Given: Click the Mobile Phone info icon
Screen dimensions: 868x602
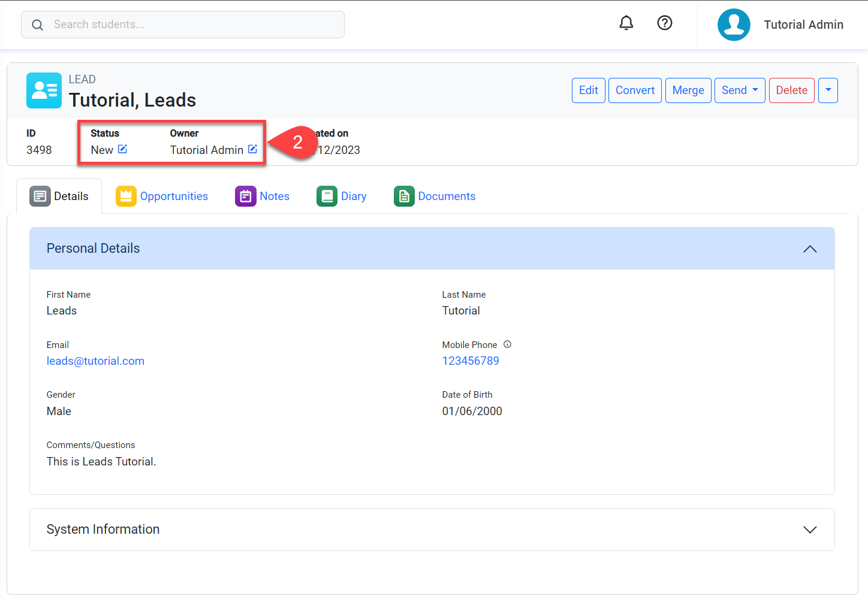Looking at the screenshot, I should tap(507, 344).
